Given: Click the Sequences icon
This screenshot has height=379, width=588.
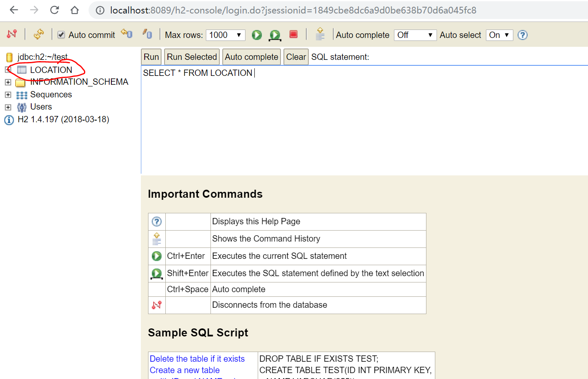Looking at the screenshot, I should (x=22, y=95).
